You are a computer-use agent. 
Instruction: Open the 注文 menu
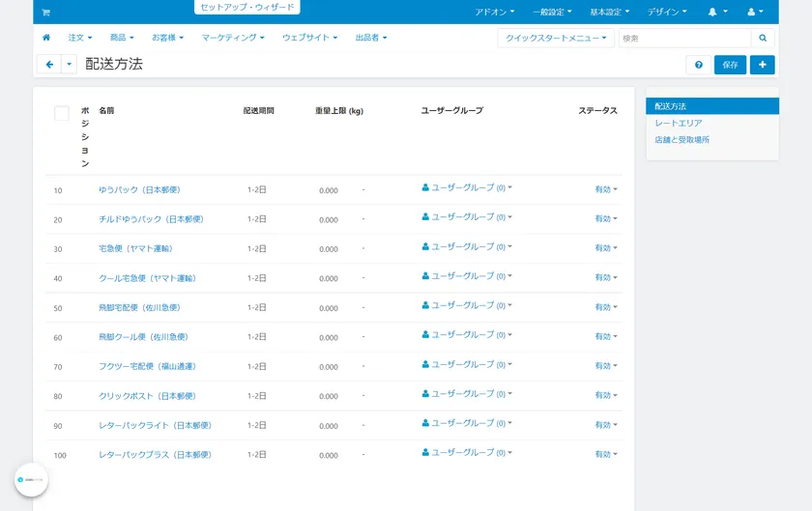point(80,38)
